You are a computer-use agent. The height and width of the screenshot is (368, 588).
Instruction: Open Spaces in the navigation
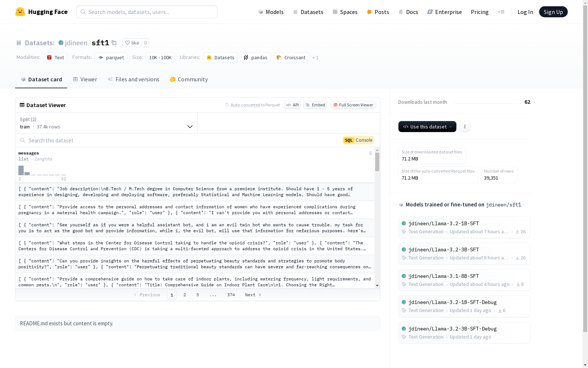(x=345, y=12)
